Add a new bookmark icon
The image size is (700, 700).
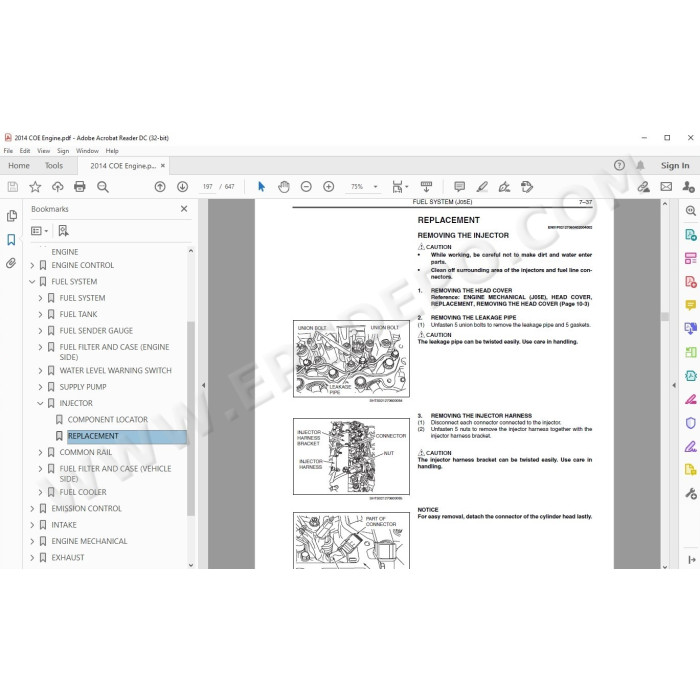[63, 231]
